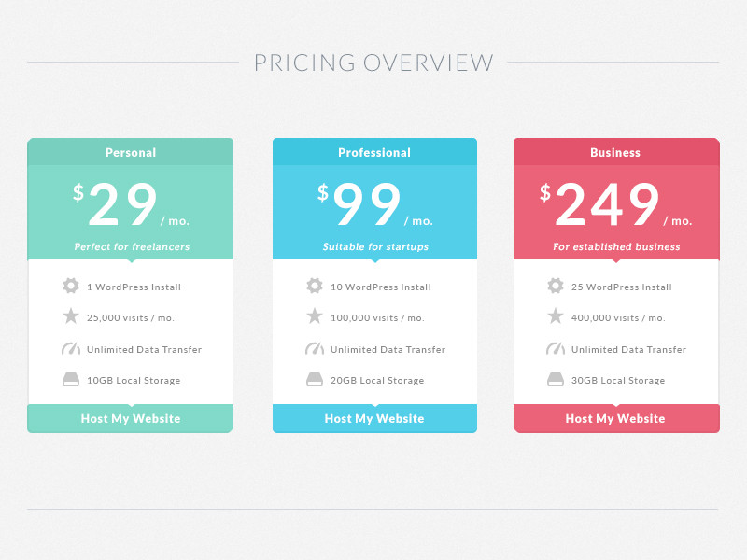
Task: Click the Pricing Overview heading
Action: click(373, 63)
